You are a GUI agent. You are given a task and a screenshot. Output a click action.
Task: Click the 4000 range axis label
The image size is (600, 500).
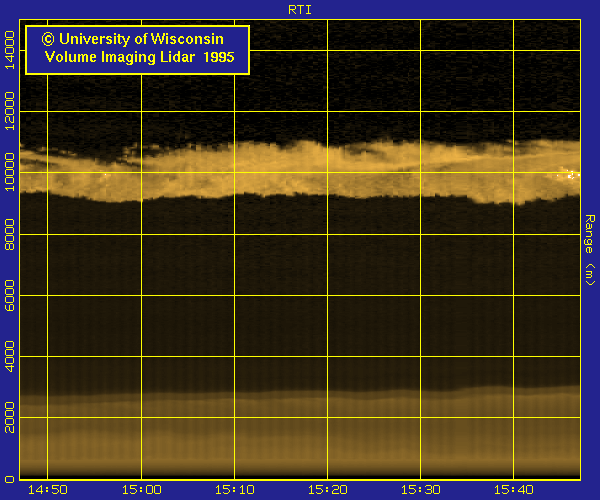pyautogui.click(x=9, y=357)
